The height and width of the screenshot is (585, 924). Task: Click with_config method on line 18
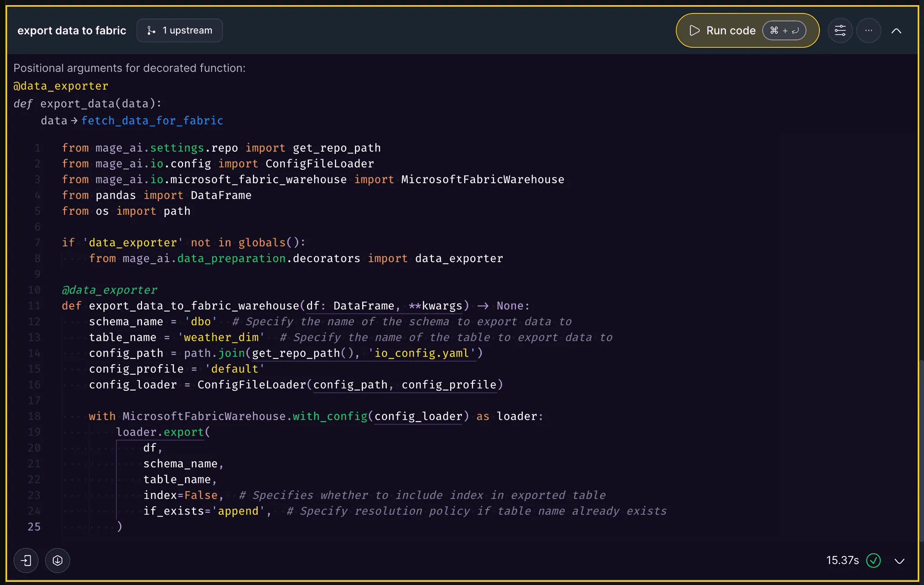(330, 416)
